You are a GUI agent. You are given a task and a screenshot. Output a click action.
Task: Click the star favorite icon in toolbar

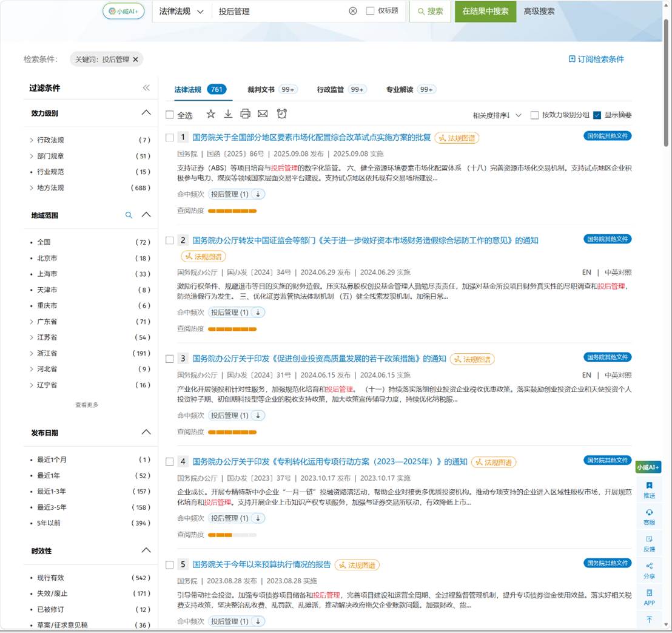pyautogui.click(x=210, y=114)
